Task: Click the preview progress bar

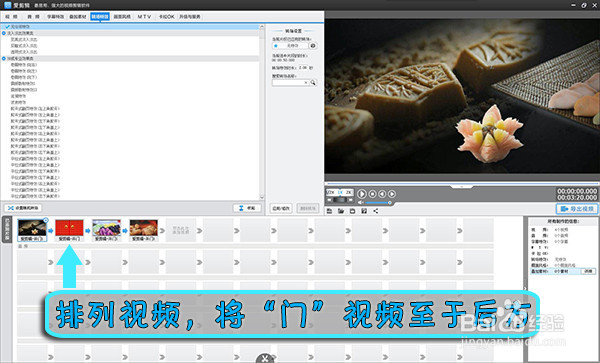Action: (x=462, y=184)
